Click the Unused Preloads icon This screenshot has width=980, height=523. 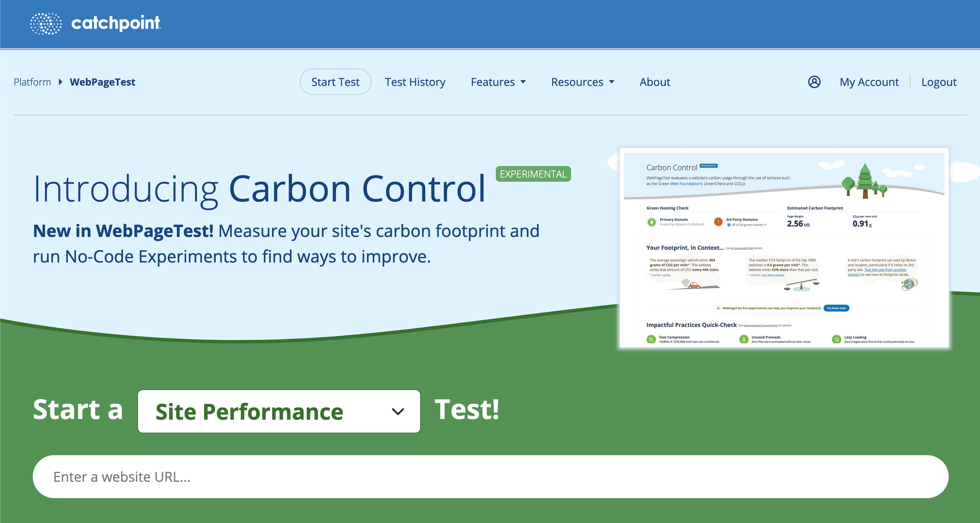pyautogui.click(x=744, y=339)
